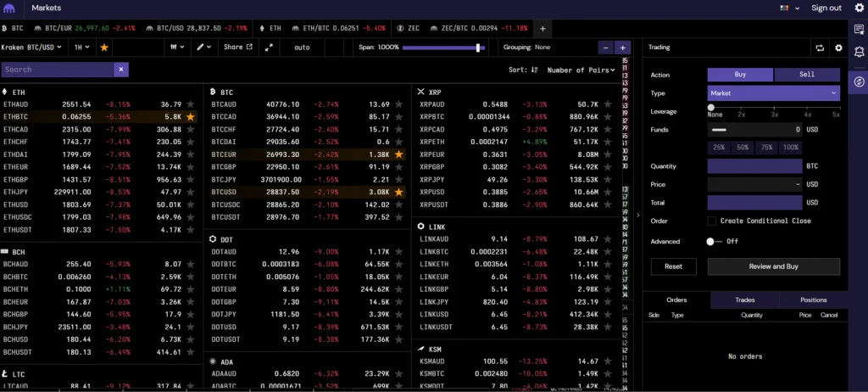Click the Sell action button

point(807,75)
